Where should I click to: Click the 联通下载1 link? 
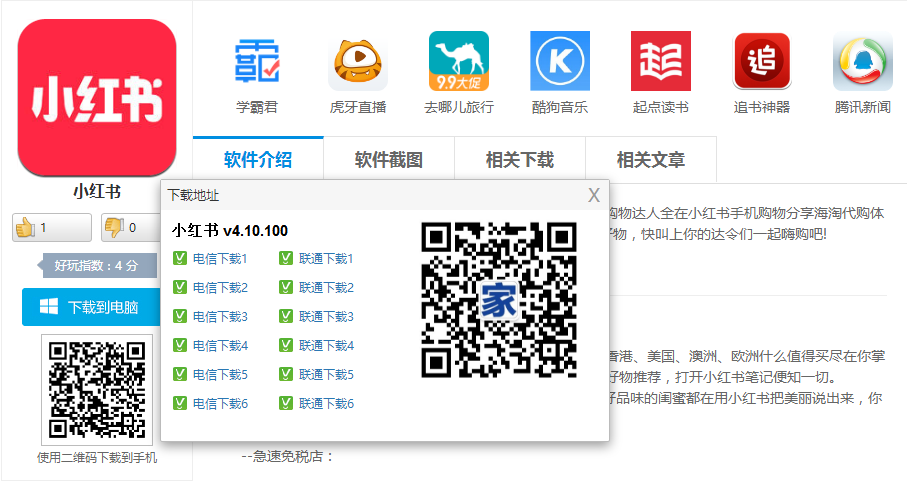click(326, 258)
